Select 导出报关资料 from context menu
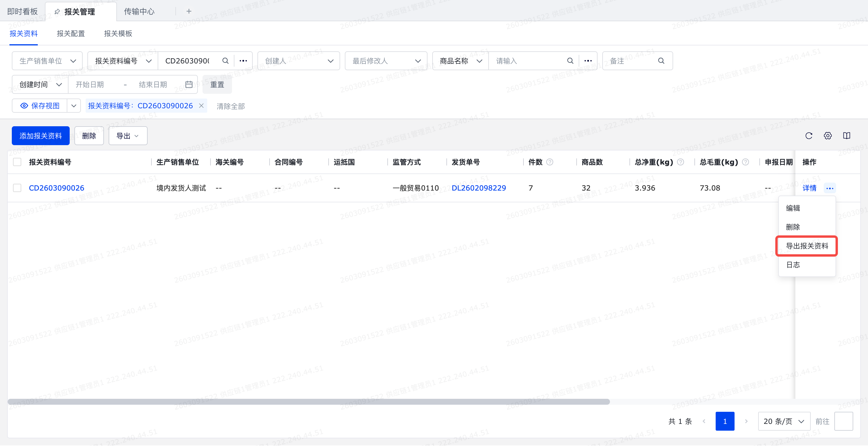 (807, 246)
